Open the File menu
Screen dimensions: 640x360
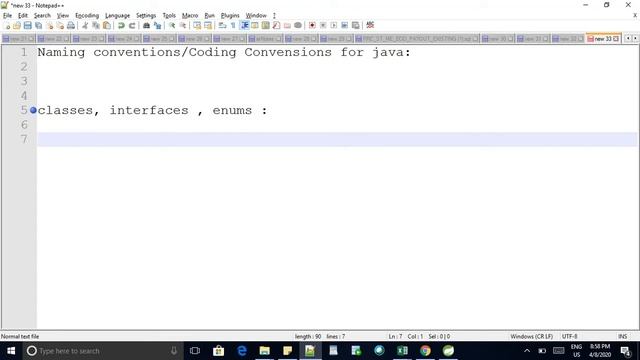coord(7,16)
